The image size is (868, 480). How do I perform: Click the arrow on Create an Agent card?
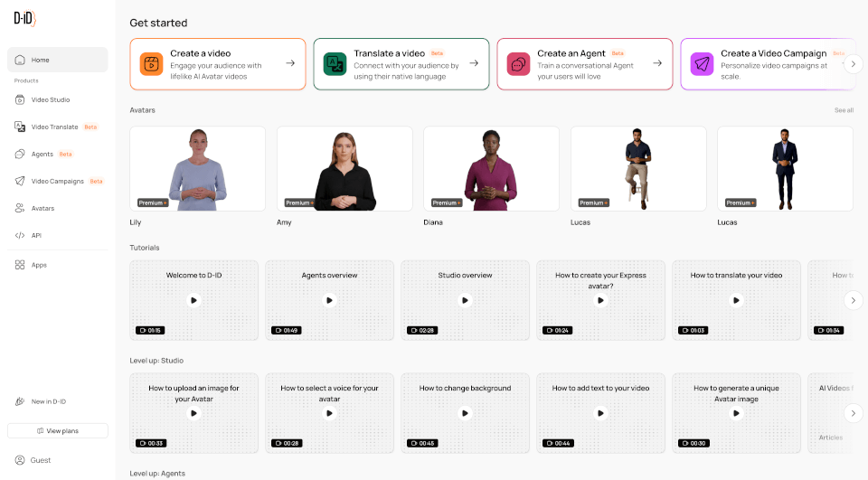[x=657, y=63]
